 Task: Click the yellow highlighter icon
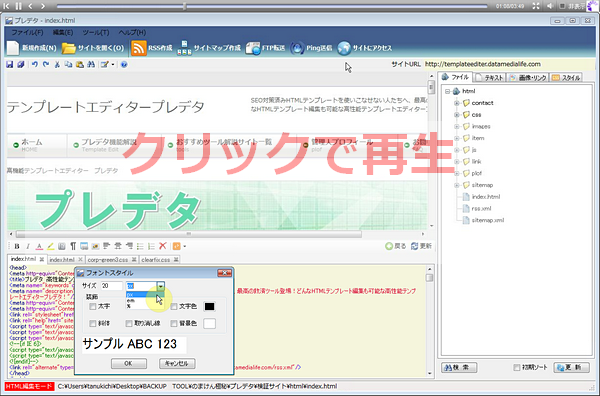pyautogui.click(x=50, y=246)
